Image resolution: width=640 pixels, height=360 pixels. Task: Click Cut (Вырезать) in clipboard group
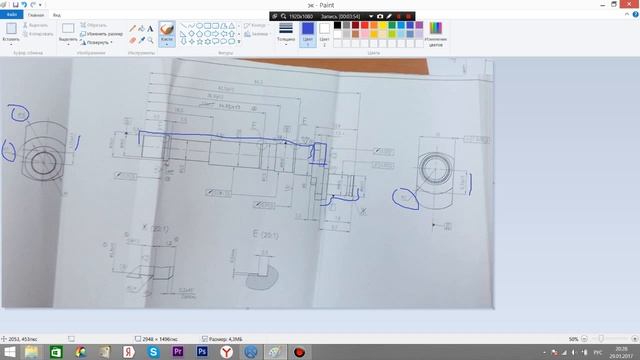tap(35, 25)
